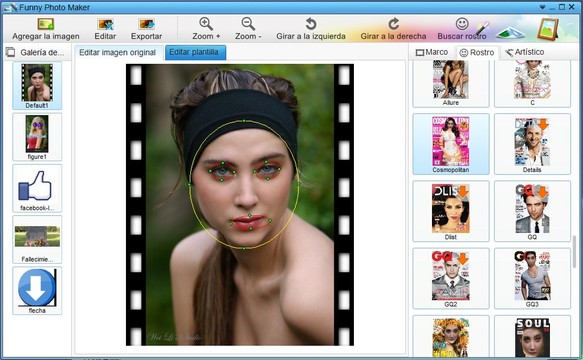Select the Cosmopolitan magazine template

[451, 144]
